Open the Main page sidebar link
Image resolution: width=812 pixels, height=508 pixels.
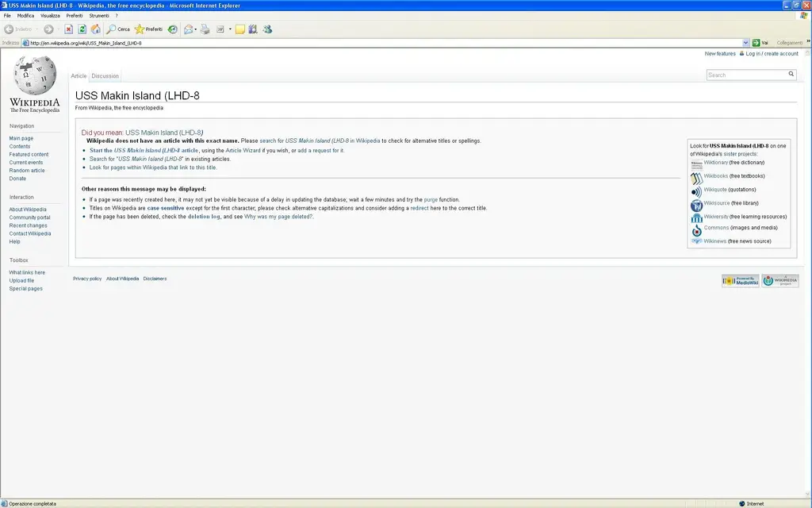click(x=21, y=138)
